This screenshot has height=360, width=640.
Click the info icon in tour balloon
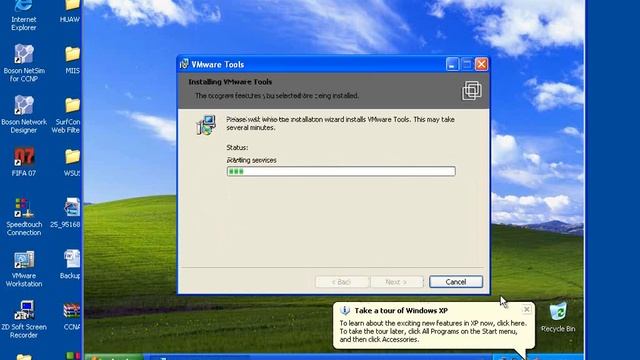tap(344, 311)
